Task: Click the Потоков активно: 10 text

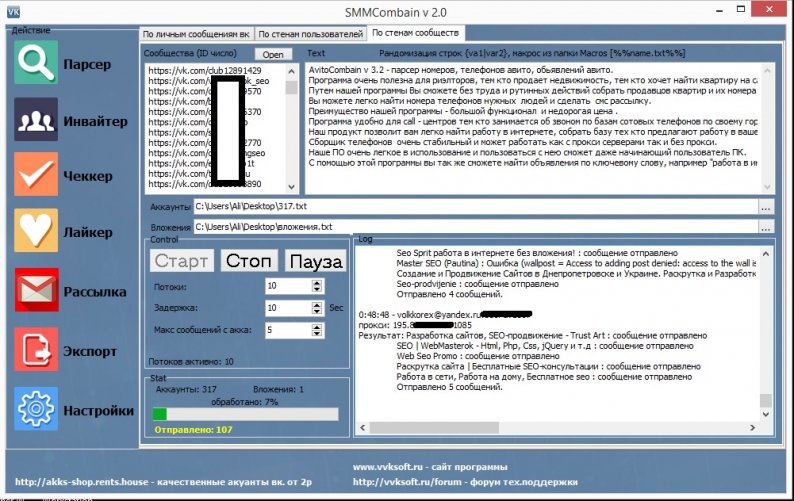Action: point(191,362)
